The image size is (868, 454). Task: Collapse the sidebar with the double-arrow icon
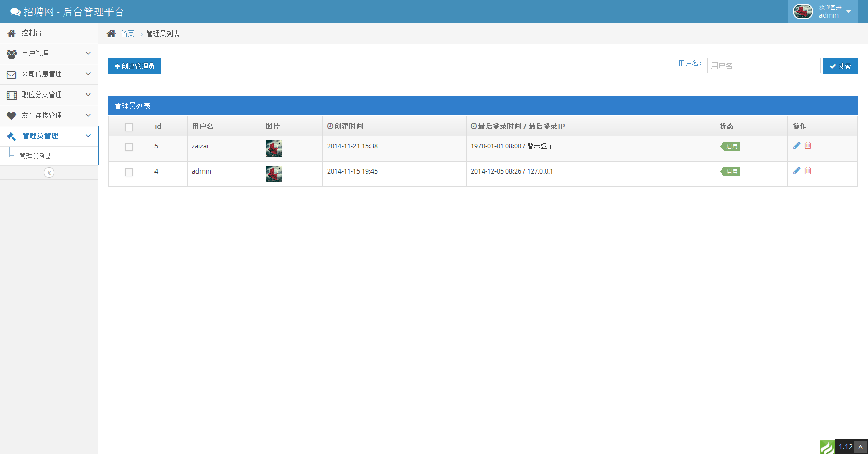pos(49,173)
